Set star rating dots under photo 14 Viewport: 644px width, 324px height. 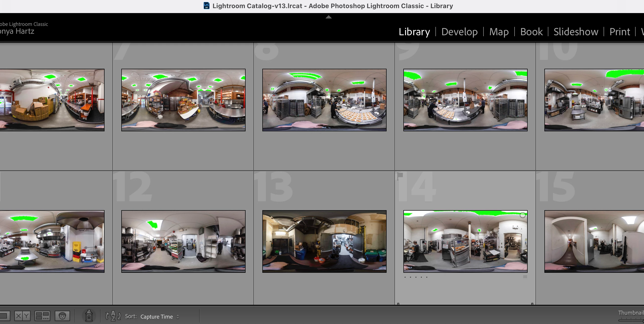(x=416, y=277)
